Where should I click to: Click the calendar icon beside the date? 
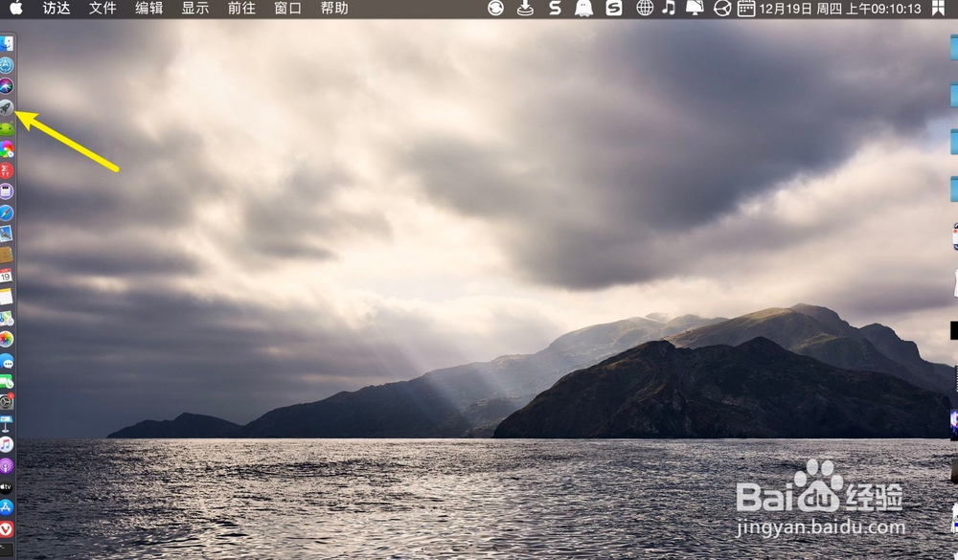click(x=746, y=8)
